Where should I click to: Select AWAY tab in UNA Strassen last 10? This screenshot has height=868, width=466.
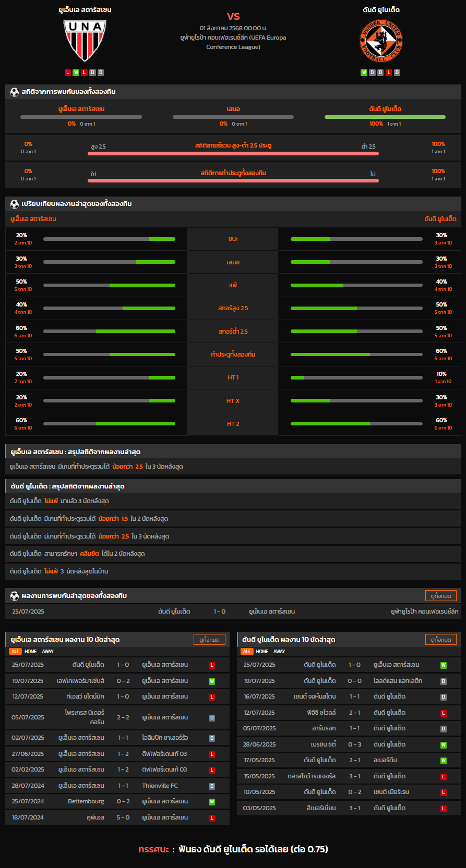[48, 652]
